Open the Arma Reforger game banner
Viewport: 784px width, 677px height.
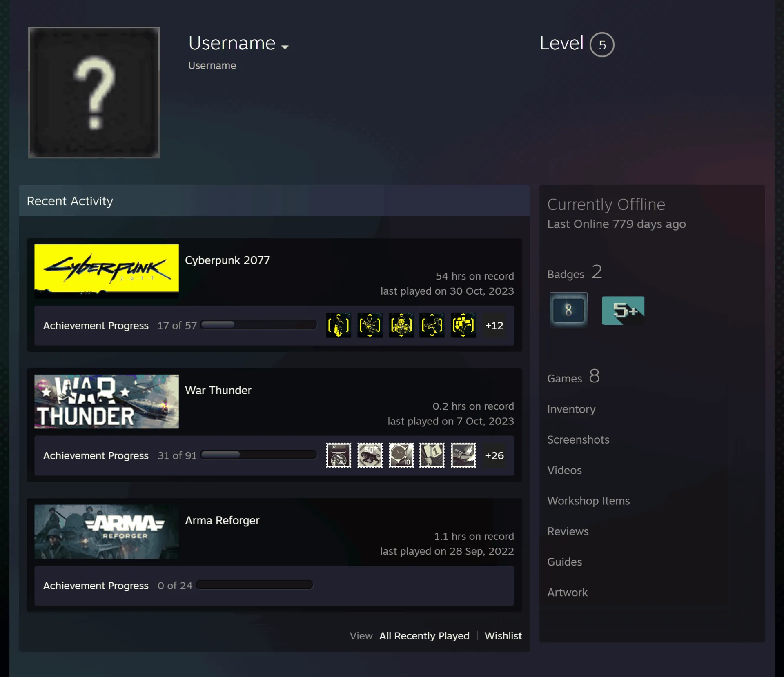tap(107, 532)
